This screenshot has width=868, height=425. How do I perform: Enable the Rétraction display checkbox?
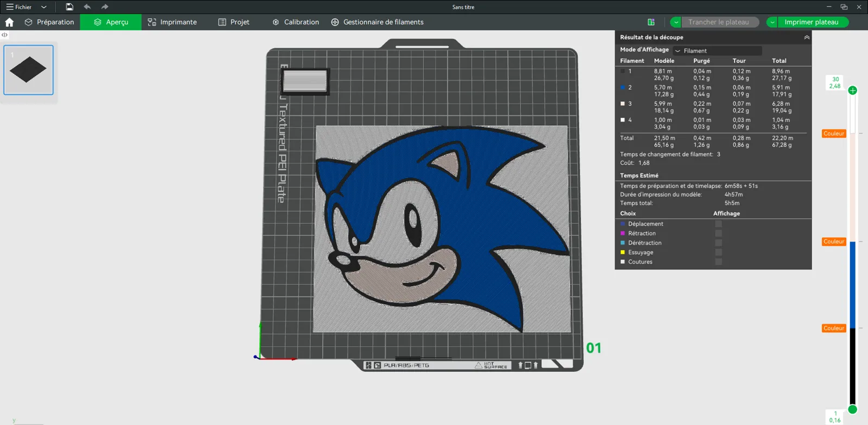(718, 234)
